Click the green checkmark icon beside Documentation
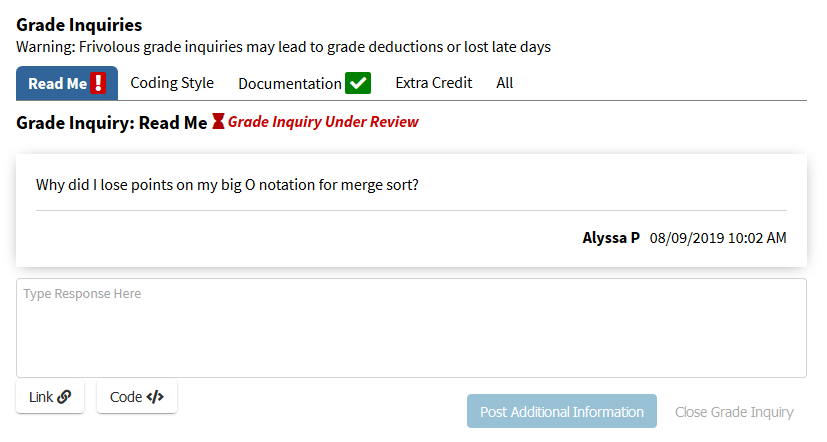The width and height of the screenshot is (827, 442). [x=358, y=83]
